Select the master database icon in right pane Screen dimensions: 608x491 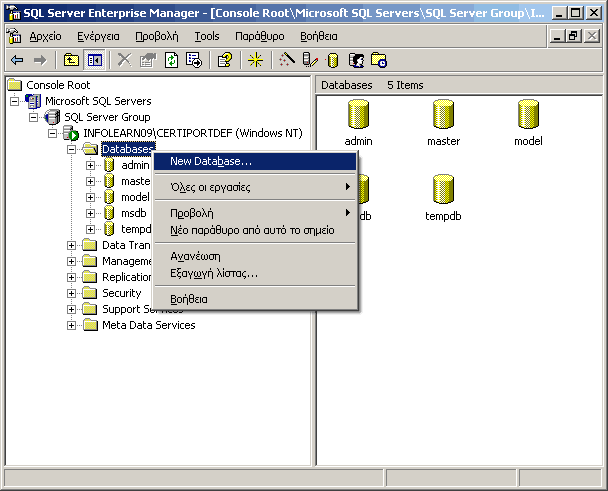pos(443,114)
